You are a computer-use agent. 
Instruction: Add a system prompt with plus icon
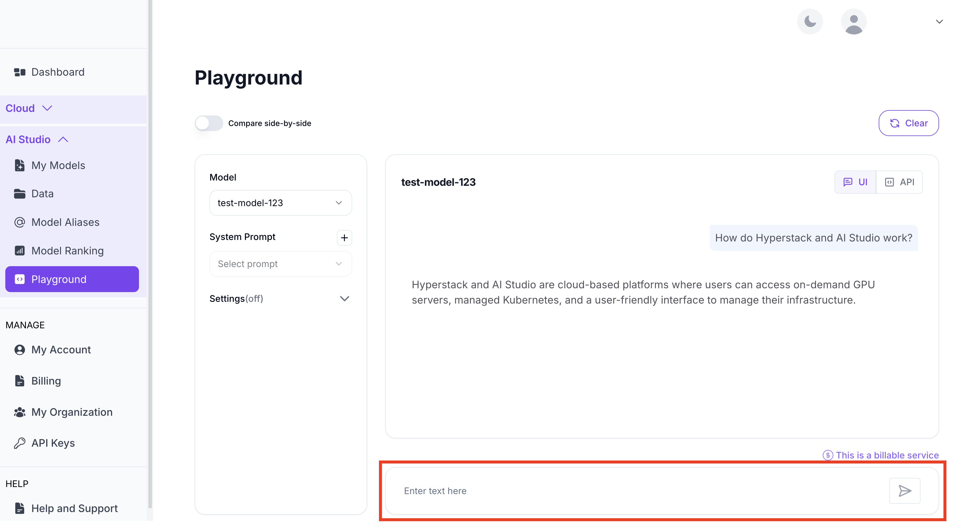(x=344, y=238)
